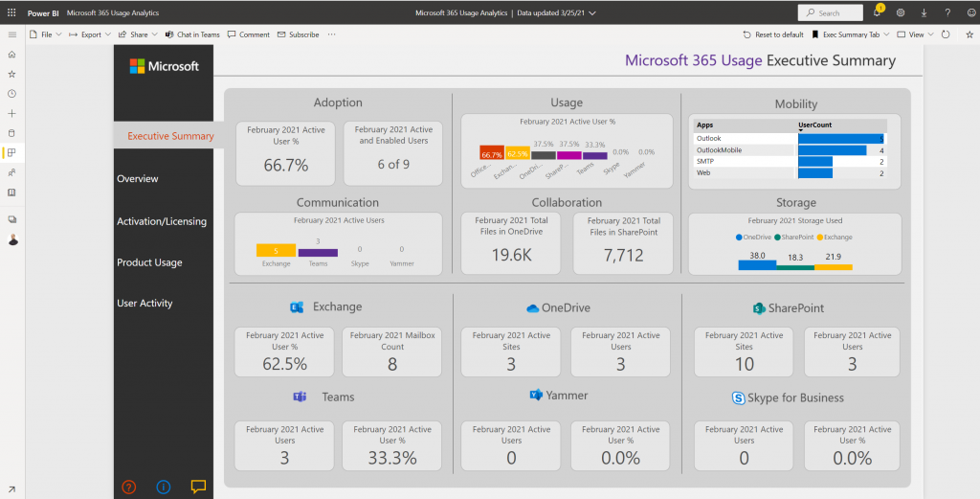Click the Chat in Teams button
The width and height of the screenshot is (980, 499).
point(192,34)
